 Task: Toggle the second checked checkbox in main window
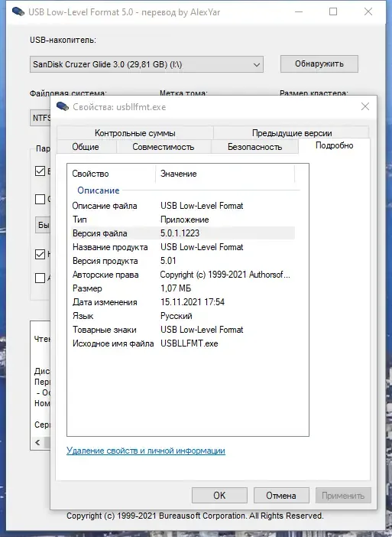pyautogui.click(x=40, y=254)
